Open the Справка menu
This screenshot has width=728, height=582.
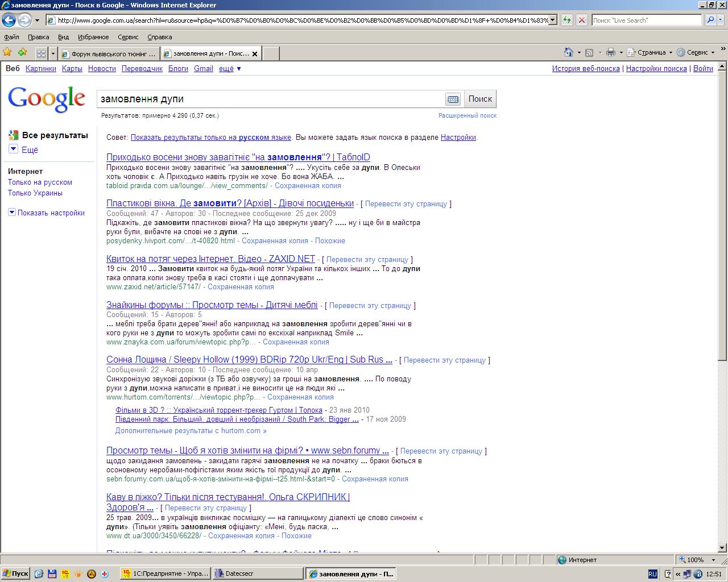click(160, 37)
